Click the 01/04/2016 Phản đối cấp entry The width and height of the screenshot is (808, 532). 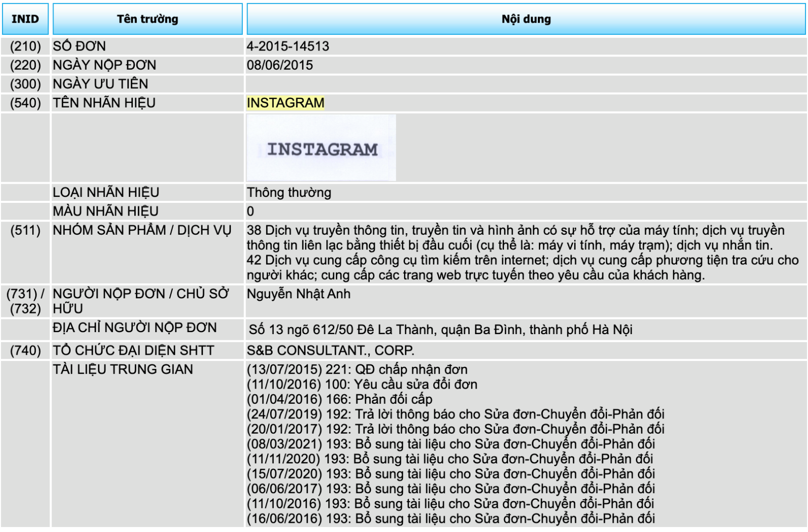pos(339,399)
